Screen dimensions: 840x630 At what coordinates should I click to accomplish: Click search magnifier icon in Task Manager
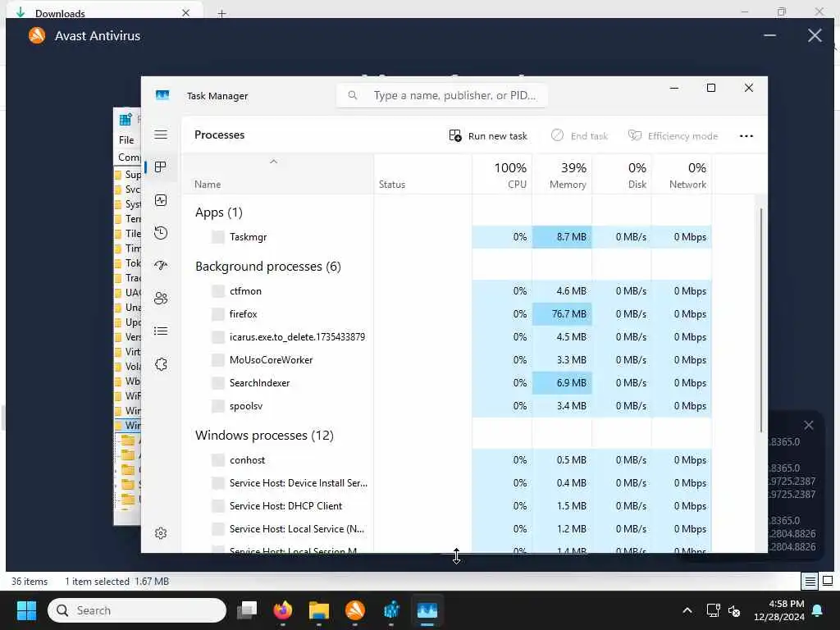click(353, 95)
